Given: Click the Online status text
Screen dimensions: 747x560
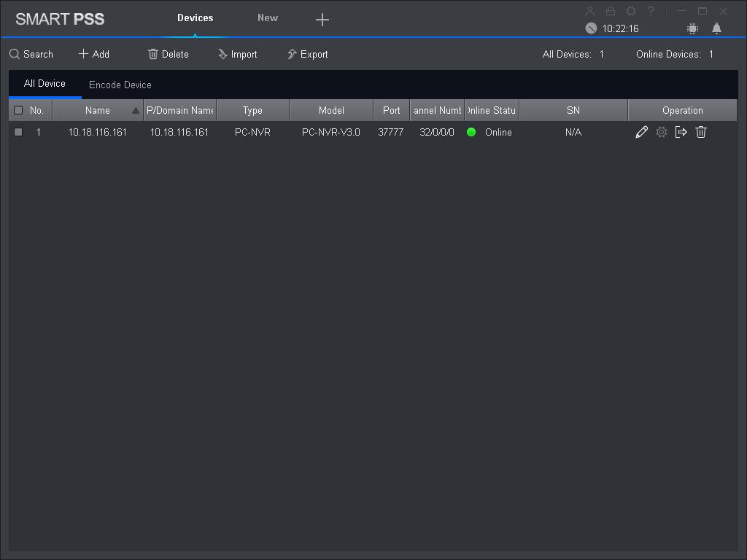Looking at the screenshot, I should click(498, 132).
